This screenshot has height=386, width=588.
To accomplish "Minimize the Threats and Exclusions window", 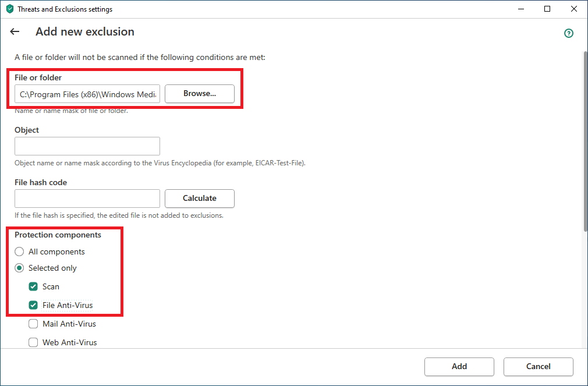I will 520,9.
